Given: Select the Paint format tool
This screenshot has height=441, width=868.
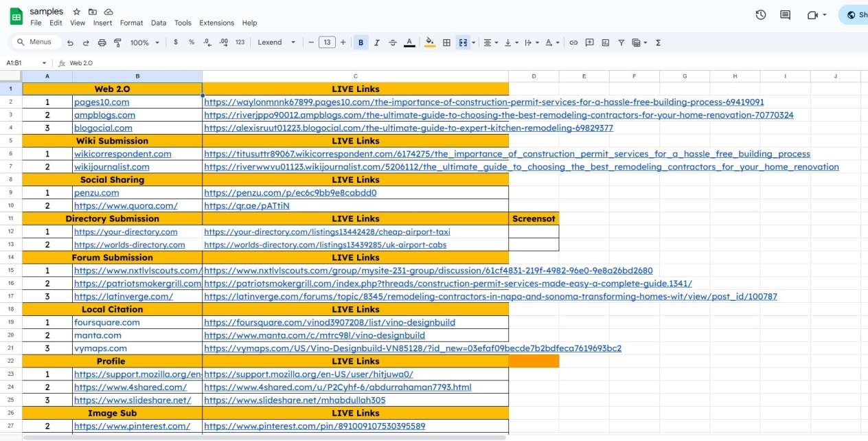Looking at the screenshot, I should click(x=117, y=43).
